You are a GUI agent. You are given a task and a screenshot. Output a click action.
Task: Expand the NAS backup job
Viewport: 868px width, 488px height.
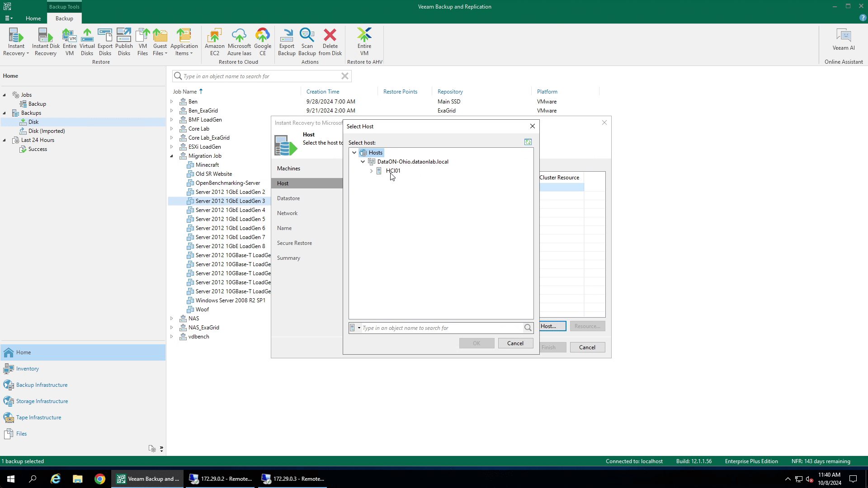coord(172,319)
